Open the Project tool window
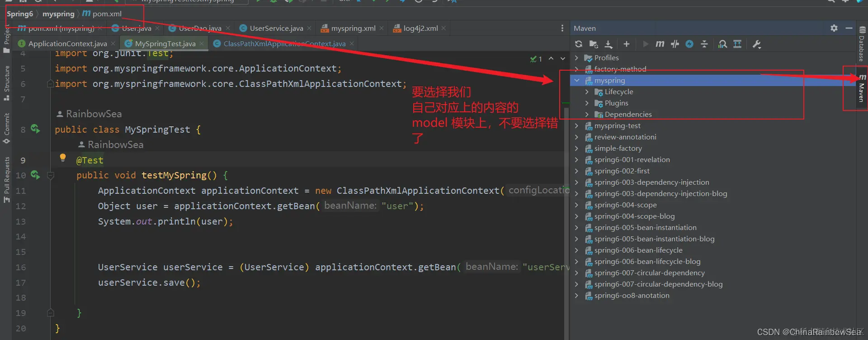Viewport: 868px width, 340px height. click(6, 38)
